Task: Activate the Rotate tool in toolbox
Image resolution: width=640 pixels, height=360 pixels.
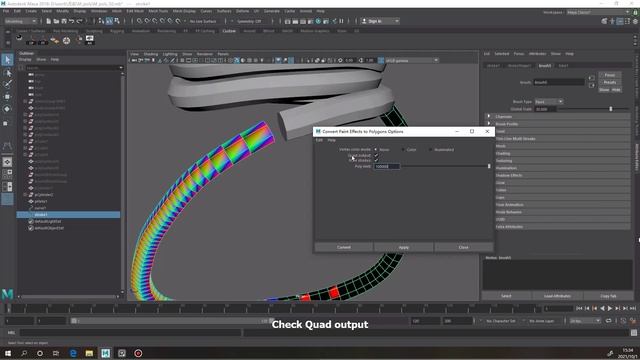Action: point(7,109)
